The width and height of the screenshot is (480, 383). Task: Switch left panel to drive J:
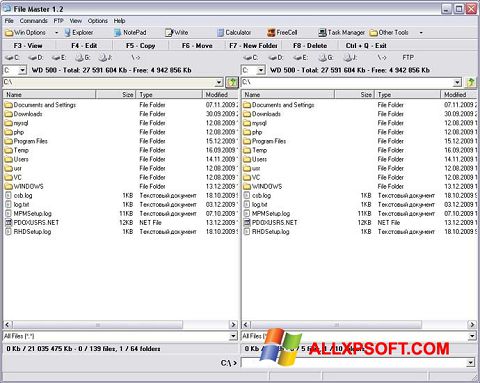[x=105, y=58]
